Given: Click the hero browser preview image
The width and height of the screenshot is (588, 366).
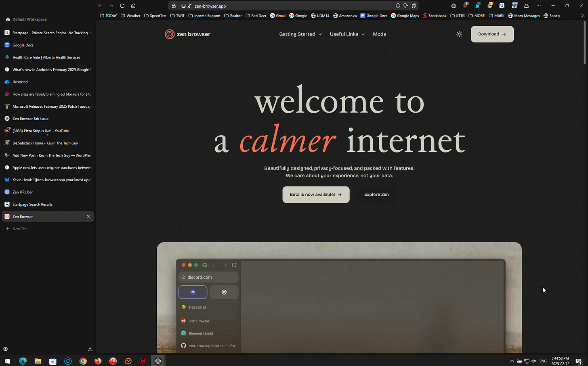Looking at the screenshot, I should click(339, 298).
